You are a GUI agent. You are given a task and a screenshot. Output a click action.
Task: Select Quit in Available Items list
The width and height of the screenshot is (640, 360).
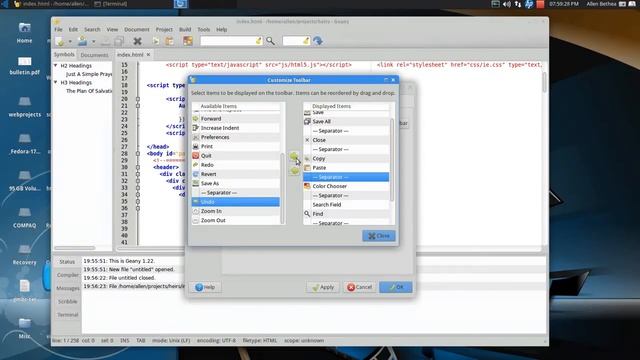coord(236,156)
